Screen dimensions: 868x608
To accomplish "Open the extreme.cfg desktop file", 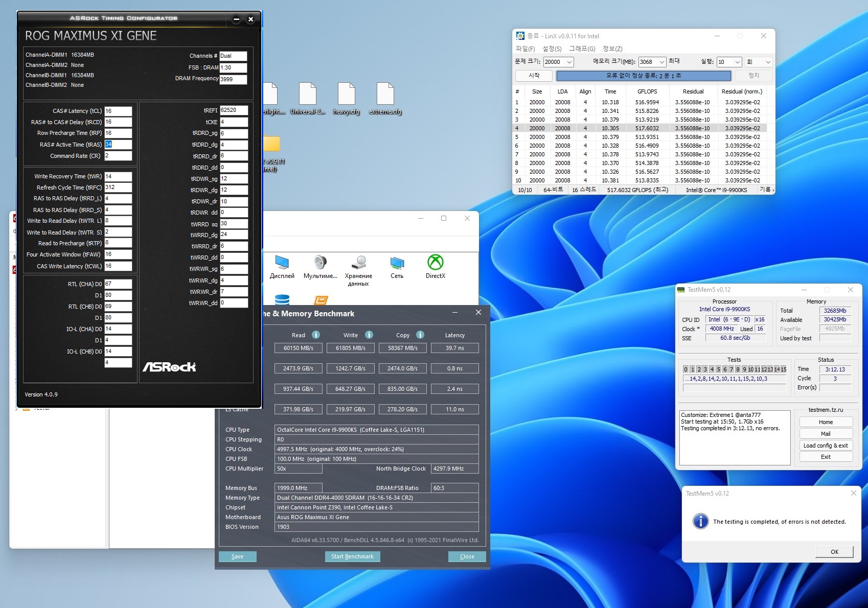I will pyautogui.click(x=385, y=99).
